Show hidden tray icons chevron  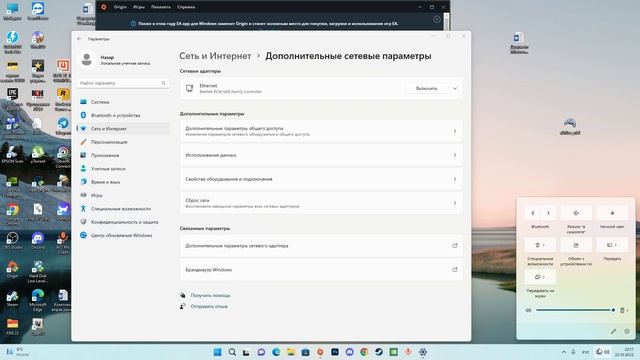click(x=564, y=352)
